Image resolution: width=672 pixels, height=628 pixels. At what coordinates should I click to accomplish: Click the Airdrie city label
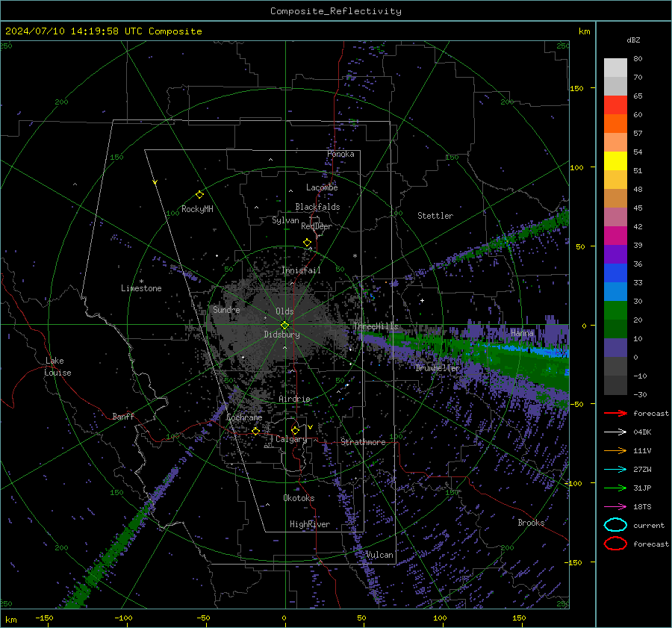pos(294,399)
